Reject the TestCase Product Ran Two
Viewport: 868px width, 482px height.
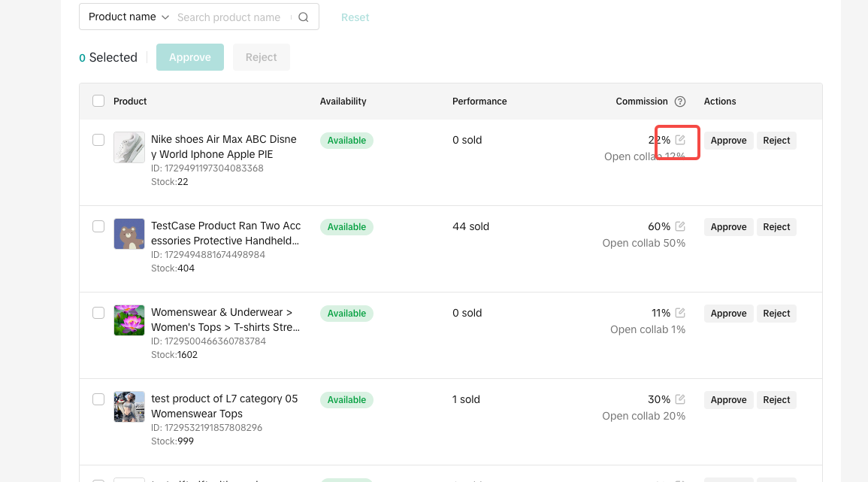click(x=776, y=227)
